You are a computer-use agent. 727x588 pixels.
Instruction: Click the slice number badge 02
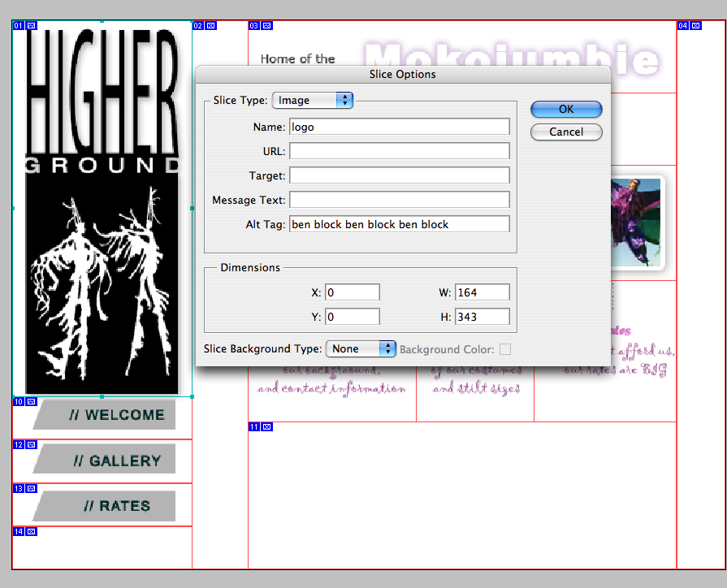(x=198, y=25)
